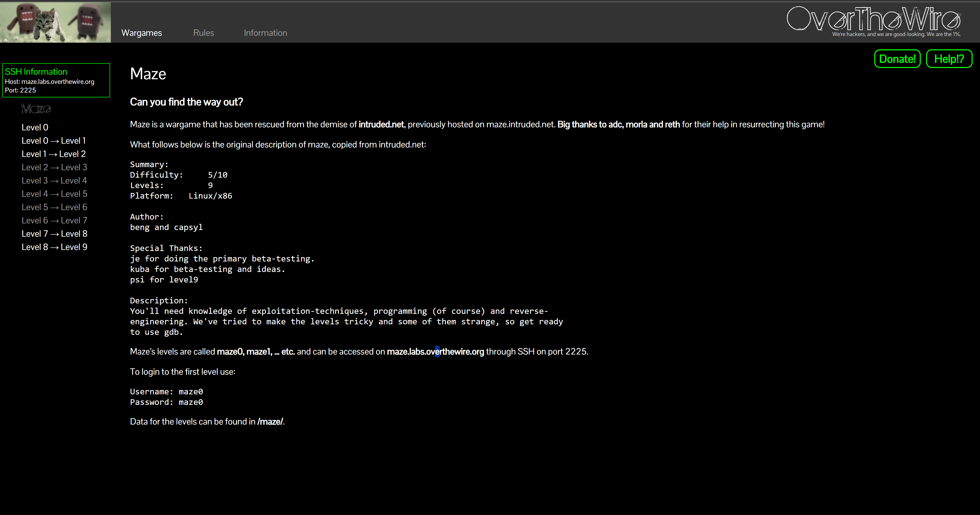Open Level 8 → Level 9 page
Screen dimensions: 980x515
click(x=54, y=247)
